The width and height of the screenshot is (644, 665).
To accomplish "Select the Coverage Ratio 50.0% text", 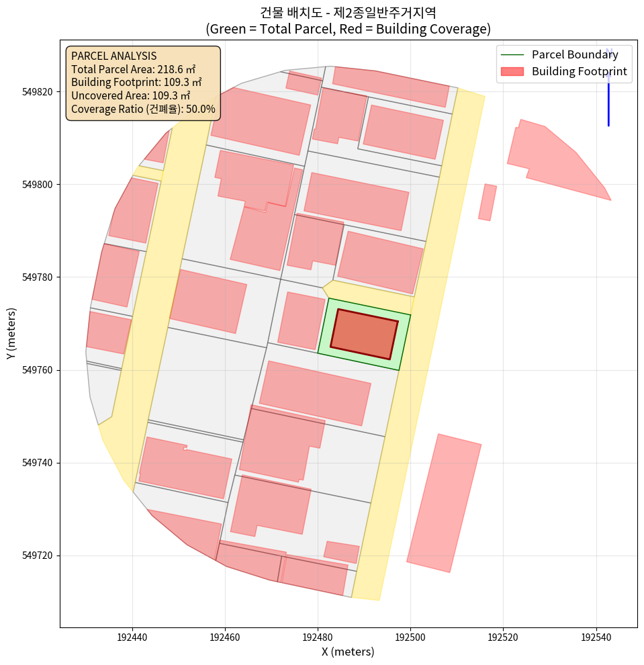I will (143, 109).
